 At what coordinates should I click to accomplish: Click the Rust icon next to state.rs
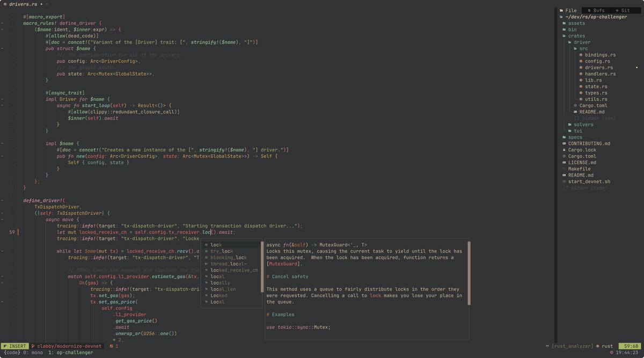[581, 86]
